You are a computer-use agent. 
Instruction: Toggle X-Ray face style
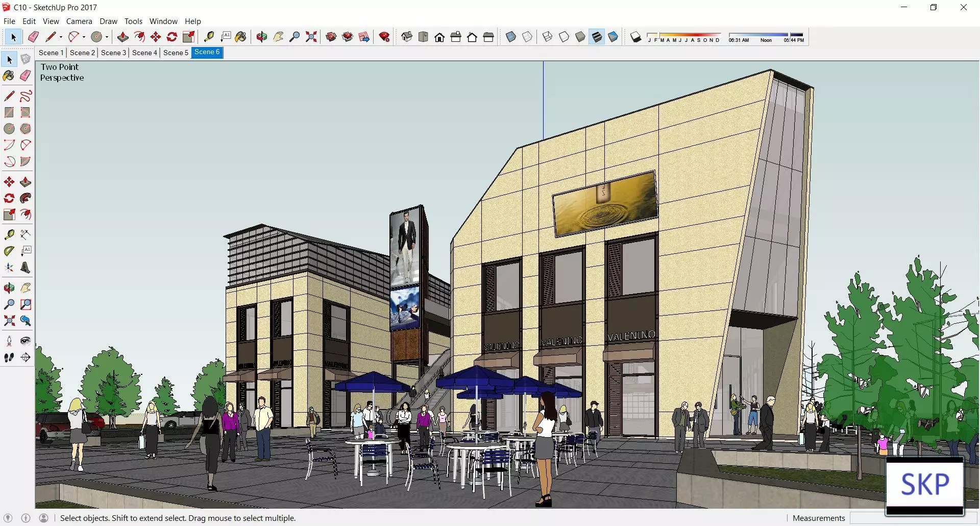[511, 37]
